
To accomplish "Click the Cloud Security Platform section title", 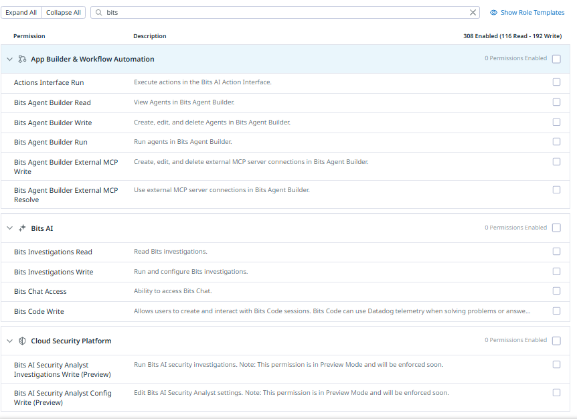I will [x=71, y=341].
